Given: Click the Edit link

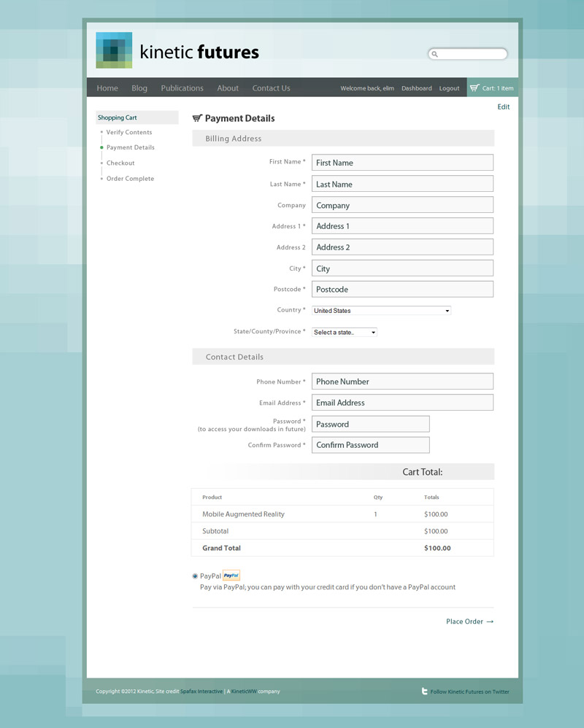Looking at the screenshot, I should coord(504,107).
